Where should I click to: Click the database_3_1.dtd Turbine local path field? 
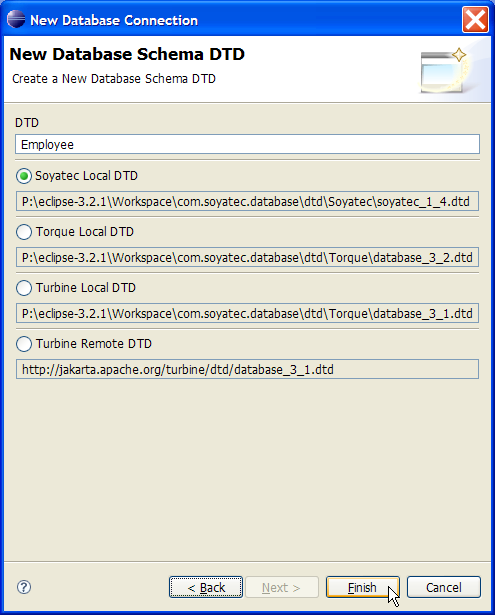tap(247, 314)
